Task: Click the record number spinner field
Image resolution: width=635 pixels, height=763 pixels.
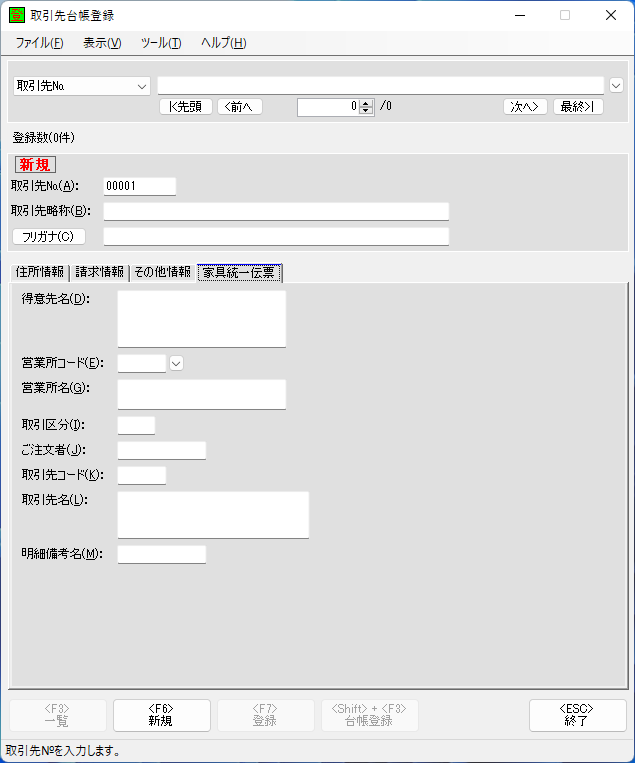Action: (x=328, y=107)
